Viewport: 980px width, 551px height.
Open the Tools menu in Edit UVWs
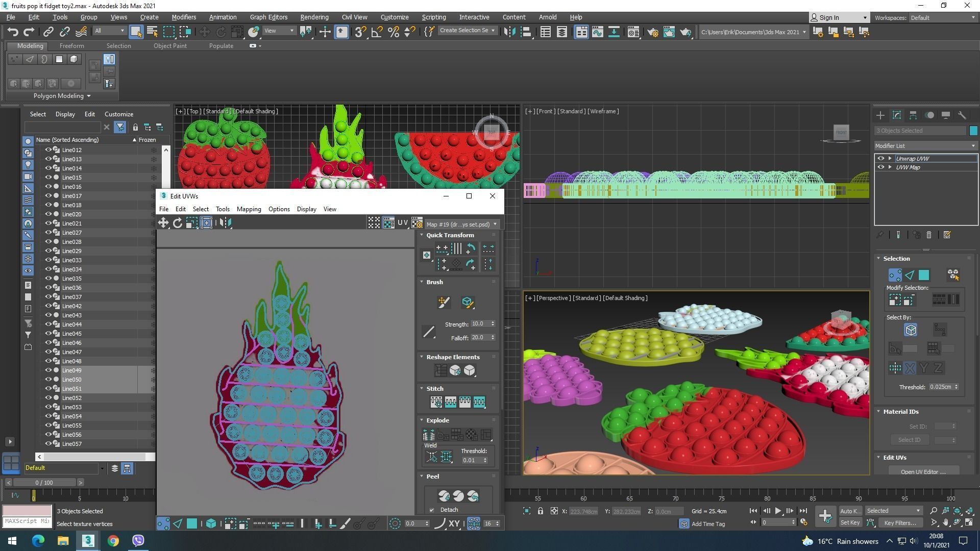(223, 209)
